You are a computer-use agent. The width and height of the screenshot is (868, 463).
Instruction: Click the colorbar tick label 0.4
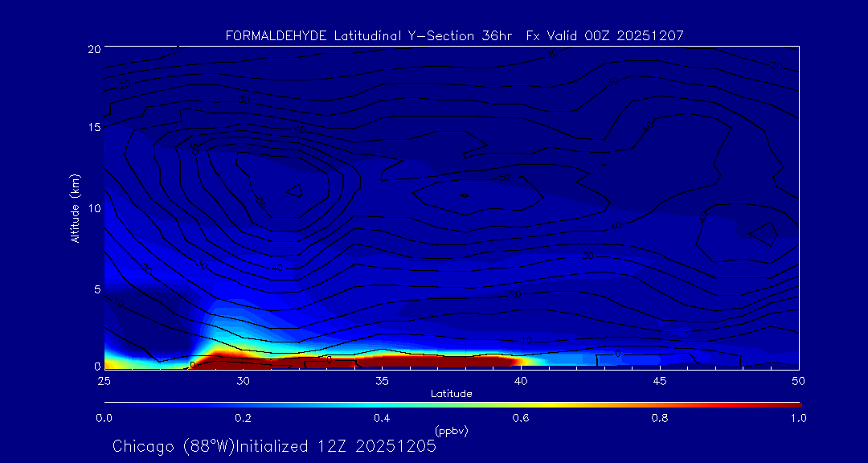pyautogui.click(x=382, y=418)
